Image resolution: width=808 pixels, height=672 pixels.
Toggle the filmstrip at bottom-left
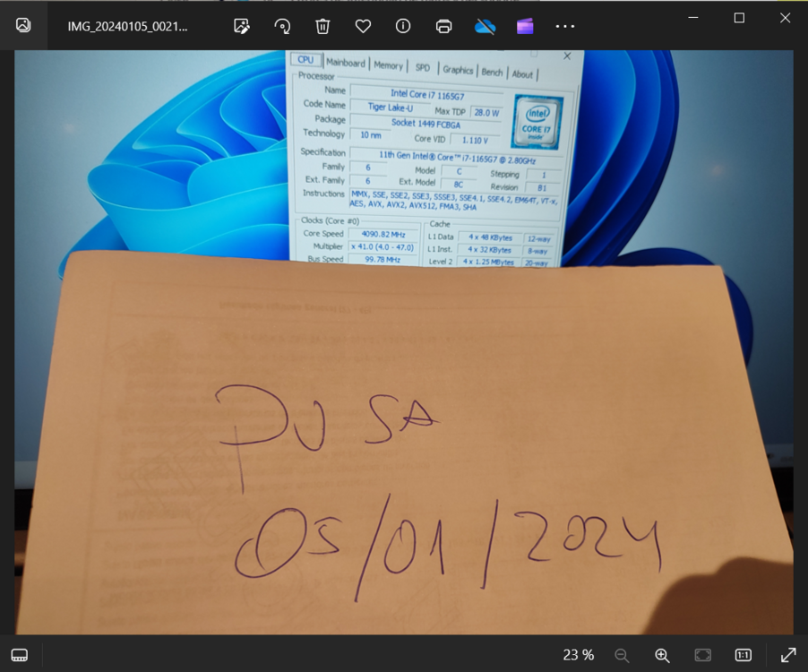tap(20, 655)
